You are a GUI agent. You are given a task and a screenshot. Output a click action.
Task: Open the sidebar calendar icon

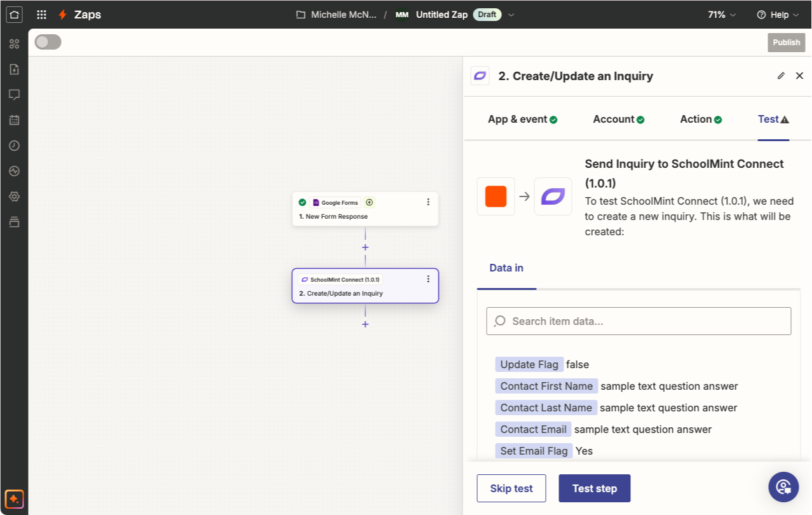(x=14, y=120)
